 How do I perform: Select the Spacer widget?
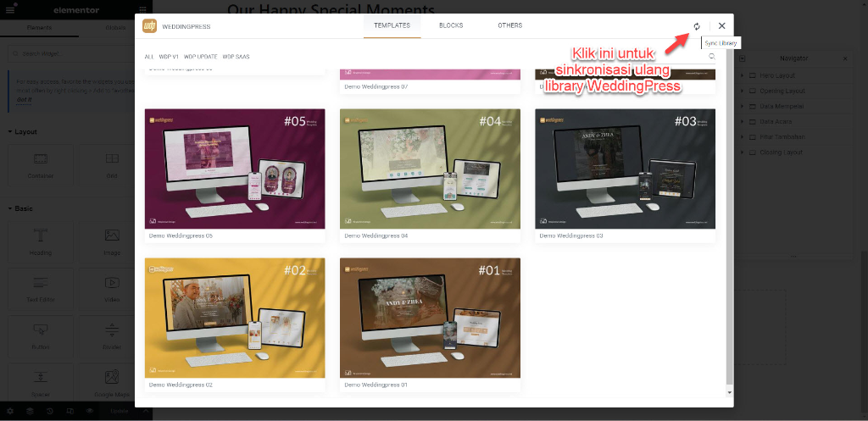coord(41,382)
